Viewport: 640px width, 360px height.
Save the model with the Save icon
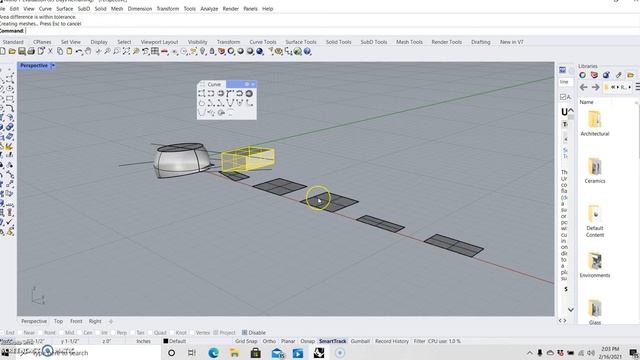coord(22,51)
